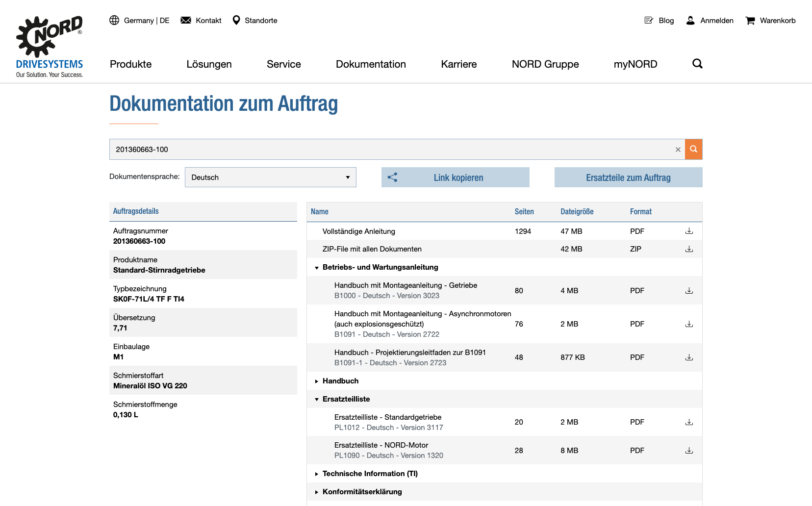Click Handbuch mit Montageanleitung - Getriebe
Viewport: 812px width, 506px height.
(406, 285)
